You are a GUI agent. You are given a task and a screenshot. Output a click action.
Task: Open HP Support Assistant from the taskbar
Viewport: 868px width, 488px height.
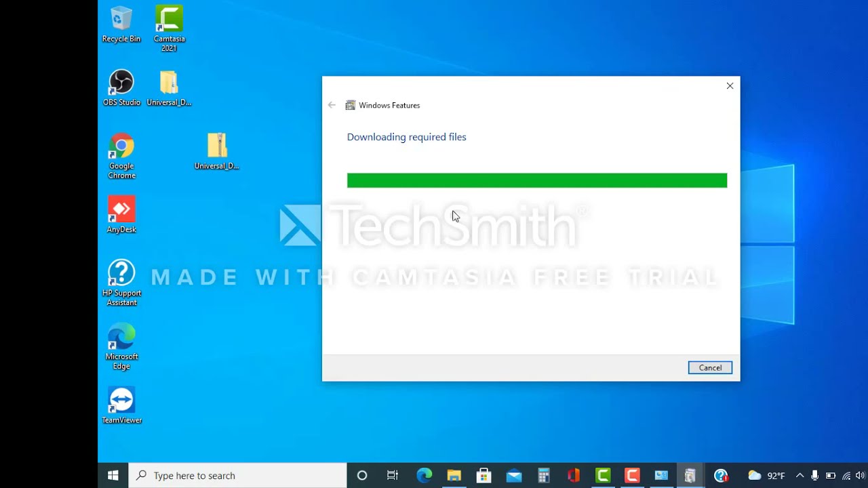tap(721, 475)
